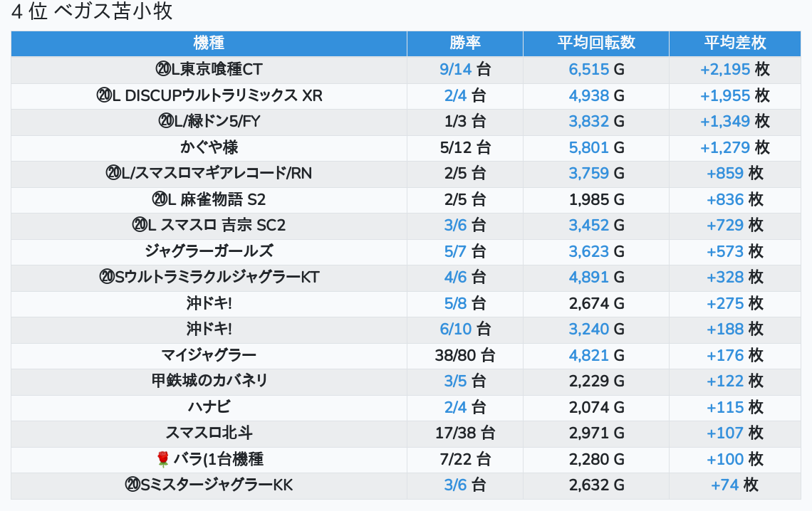Click the 3,832 spins link for 緑ドン5
Image resolution: width=812 pixels, height=511 pixels.
pyautogui.click(x=588, y=121)
